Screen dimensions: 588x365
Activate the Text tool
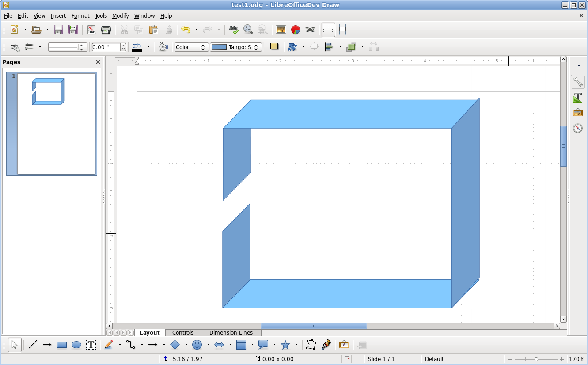(x=91, y=345)
